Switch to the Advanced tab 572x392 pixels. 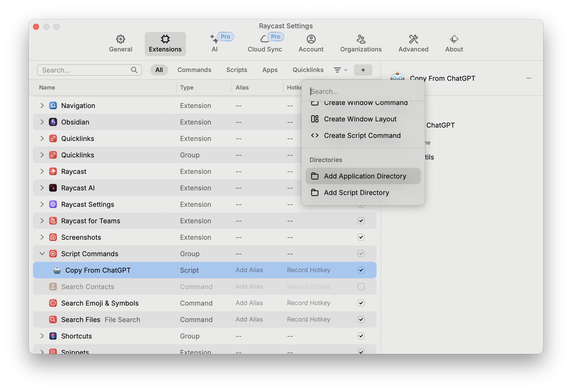pos(413,44)
